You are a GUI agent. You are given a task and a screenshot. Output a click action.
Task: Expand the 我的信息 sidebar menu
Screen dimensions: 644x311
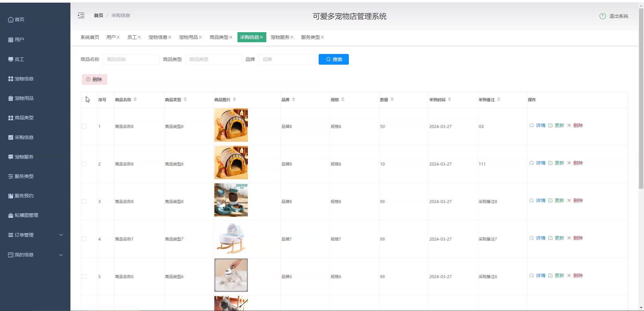click(x=35, y=255)
